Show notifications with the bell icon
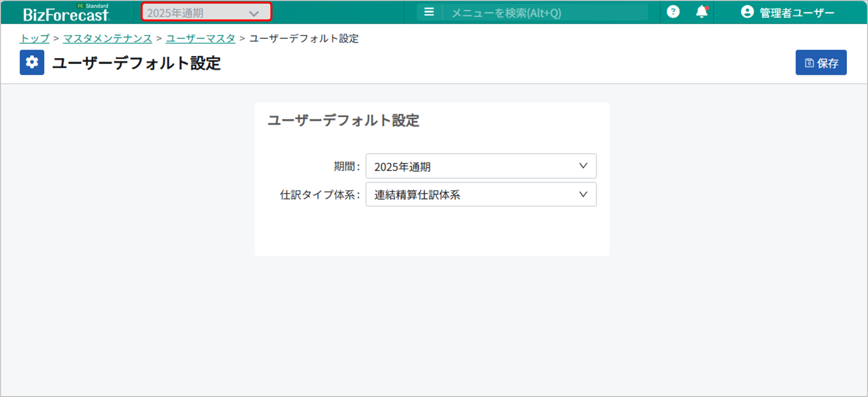 point(701,12)
